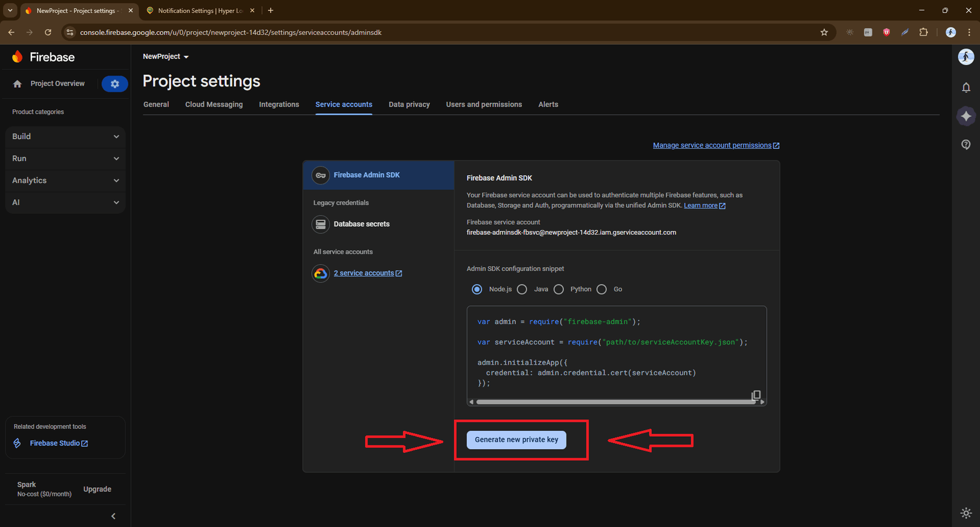Click the Project Overview link
980x527 pixels.
58,84
